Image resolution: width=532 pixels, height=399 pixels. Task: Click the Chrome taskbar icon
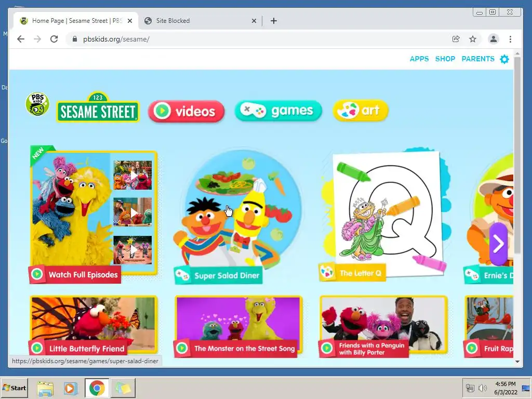click(x=97, y=388)
